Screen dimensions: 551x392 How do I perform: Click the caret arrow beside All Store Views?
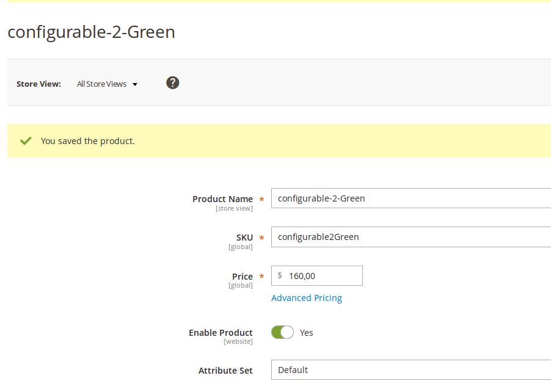pyautogui.click(x=135, y=84)
